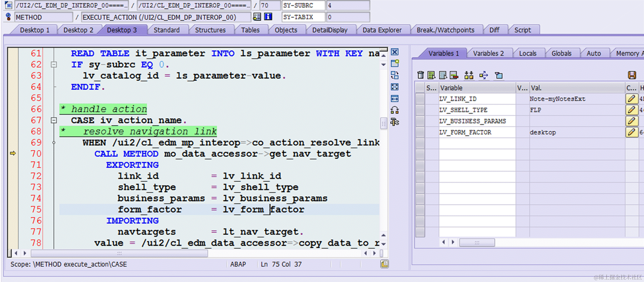
Task: Click the value Note-myNotesExt
Action: pyautogui.click(x=557, y=99)
